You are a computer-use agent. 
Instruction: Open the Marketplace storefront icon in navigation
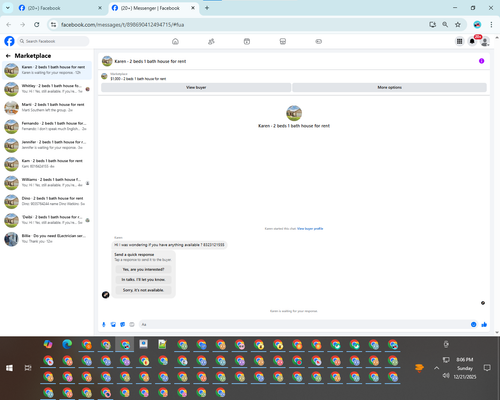tap(283, 41)
